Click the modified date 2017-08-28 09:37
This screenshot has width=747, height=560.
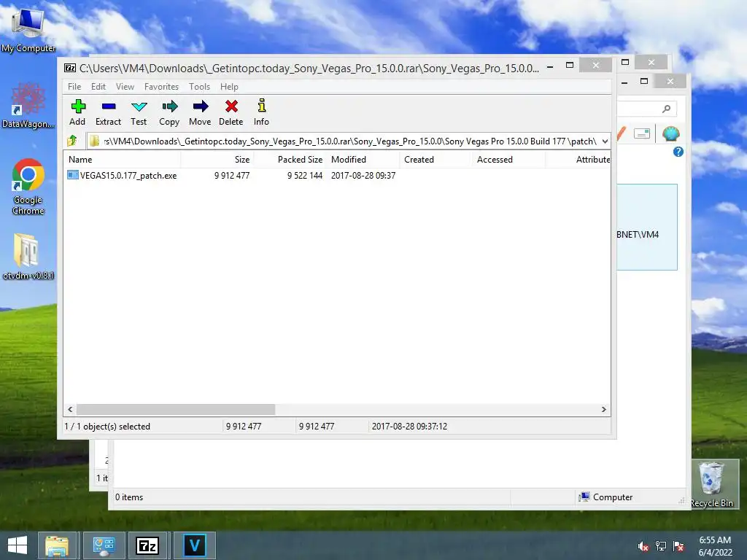pos(363,176)
